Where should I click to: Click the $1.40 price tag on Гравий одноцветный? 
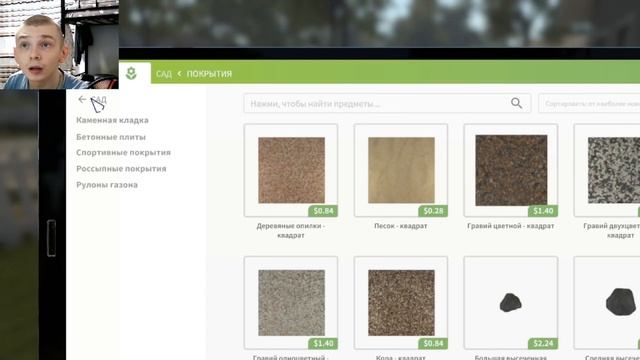(323, 344)
